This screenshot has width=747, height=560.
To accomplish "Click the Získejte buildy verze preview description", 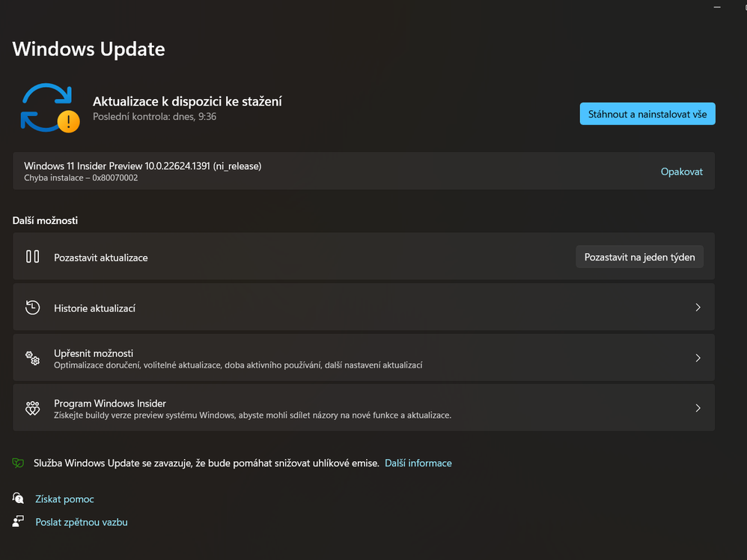I will [252, 415].
